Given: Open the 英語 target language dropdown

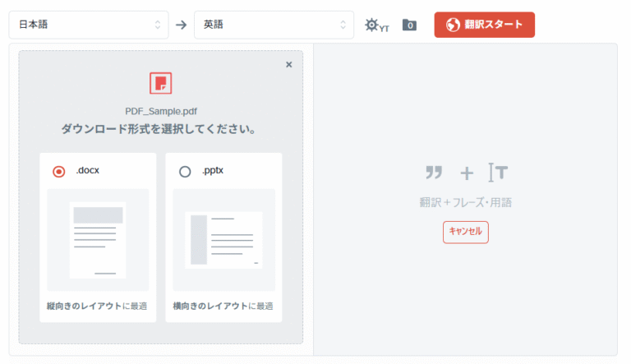Looking at the screenshot, I should (274, 25).
